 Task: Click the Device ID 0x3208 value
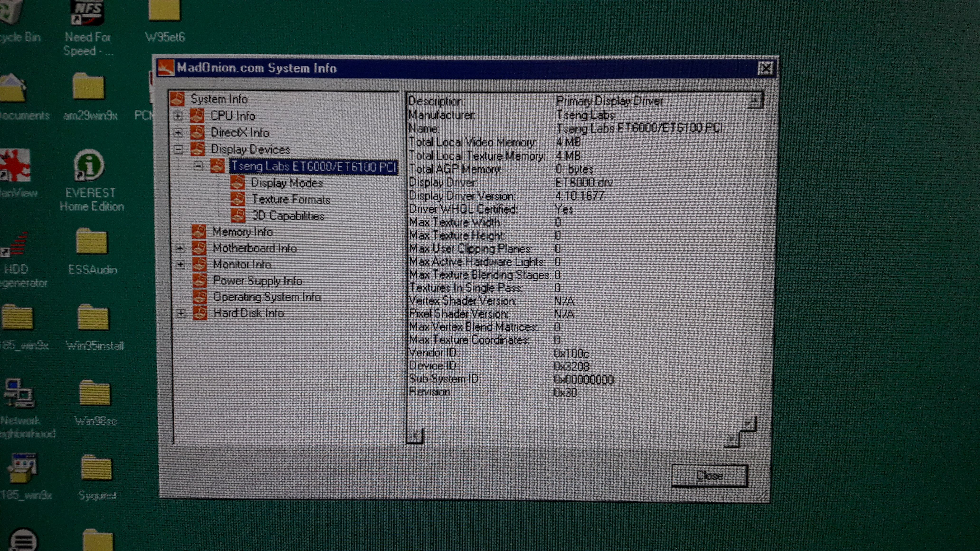coord(571,366)
